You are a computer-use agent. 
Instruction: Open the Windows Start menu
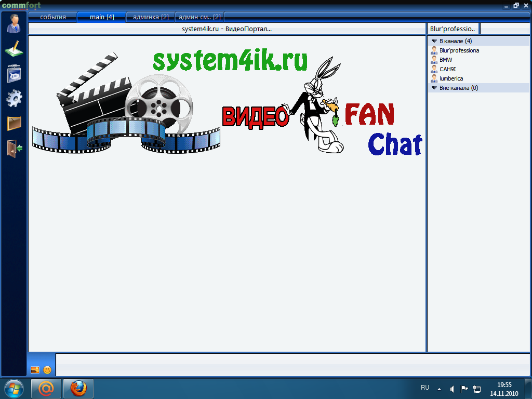14,389
